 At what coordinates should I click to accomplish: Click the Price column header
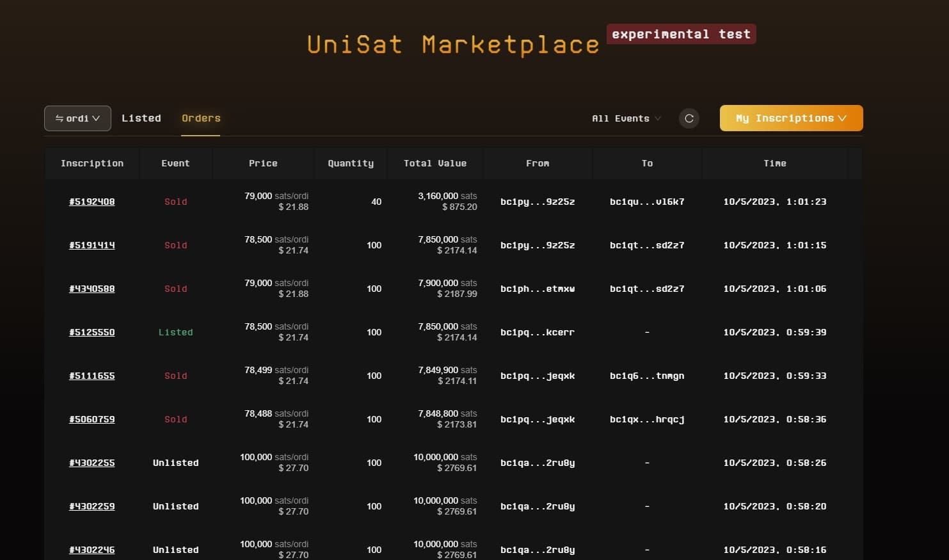click(263, 163)
